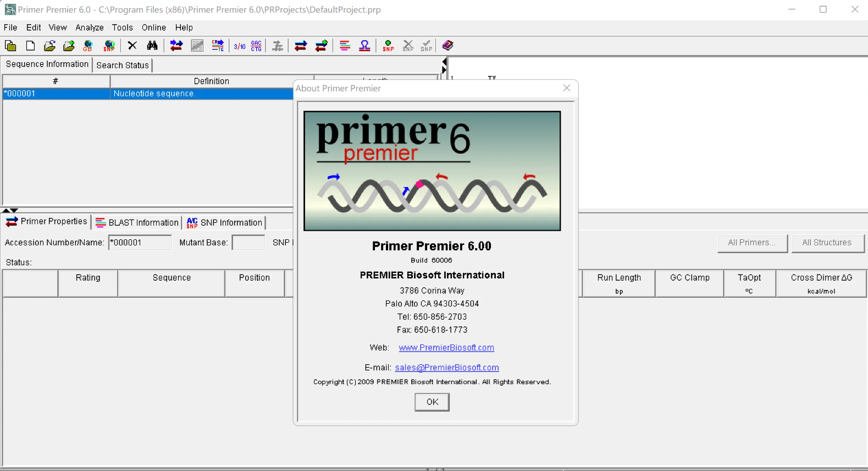Open the Help menu
868x471 pixels.
coord(184,28)
